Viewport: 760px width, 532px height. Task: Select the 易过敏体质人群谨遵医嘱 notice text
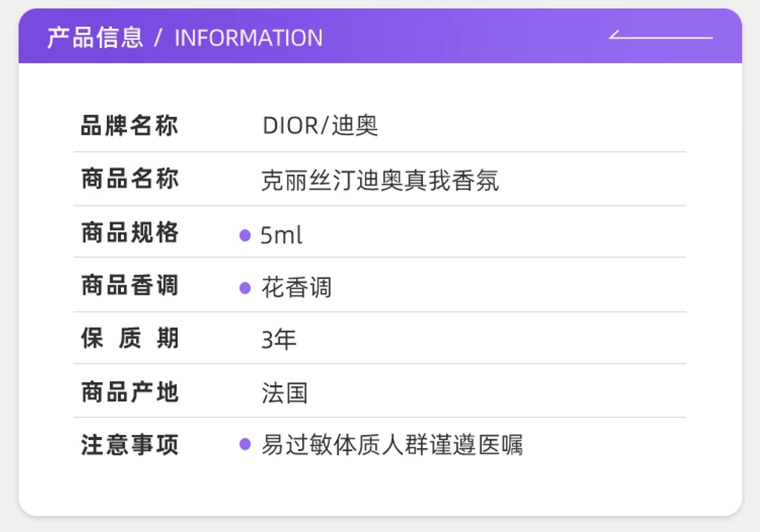pyautogui.click(x=392, y=445)
